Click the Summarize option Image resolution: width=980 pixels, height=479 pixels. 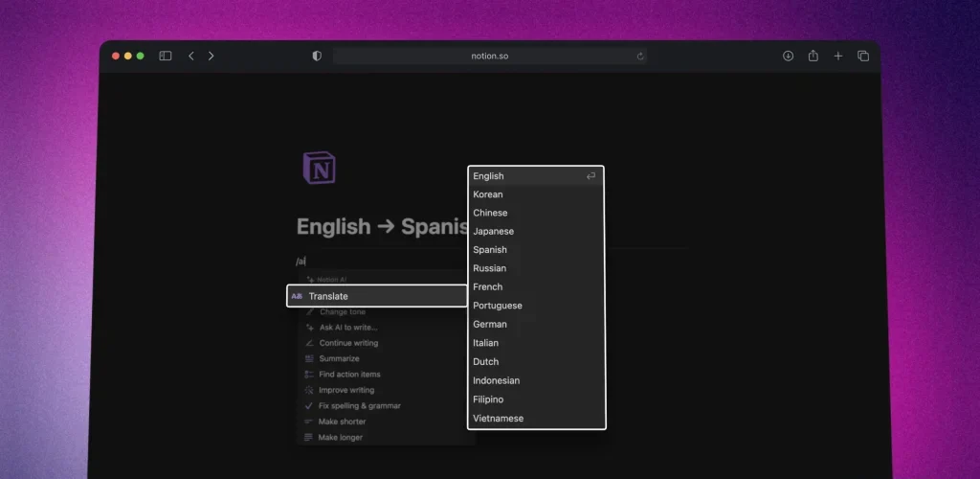tap(340, 358)
